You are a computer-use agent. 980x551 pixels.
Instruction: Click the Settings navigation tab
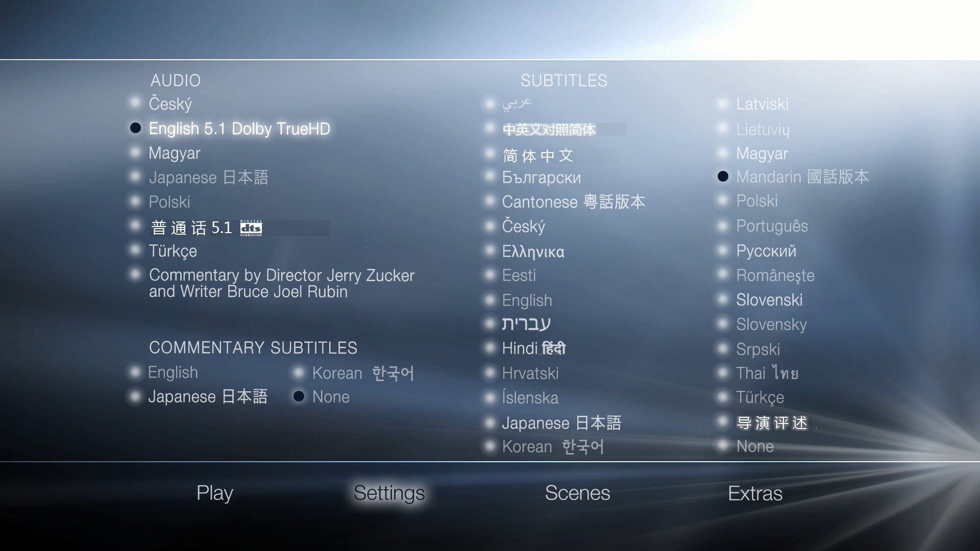click(390, 492)
